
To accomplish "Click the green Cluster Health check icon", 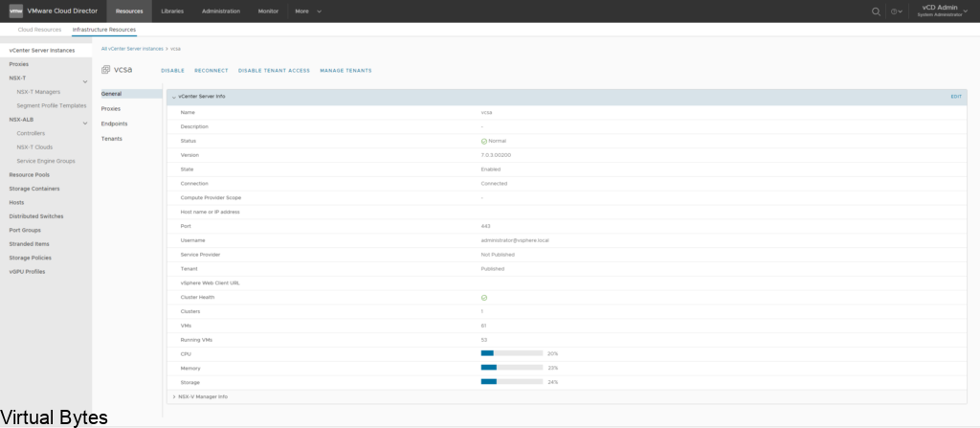I will coord(483,298).
